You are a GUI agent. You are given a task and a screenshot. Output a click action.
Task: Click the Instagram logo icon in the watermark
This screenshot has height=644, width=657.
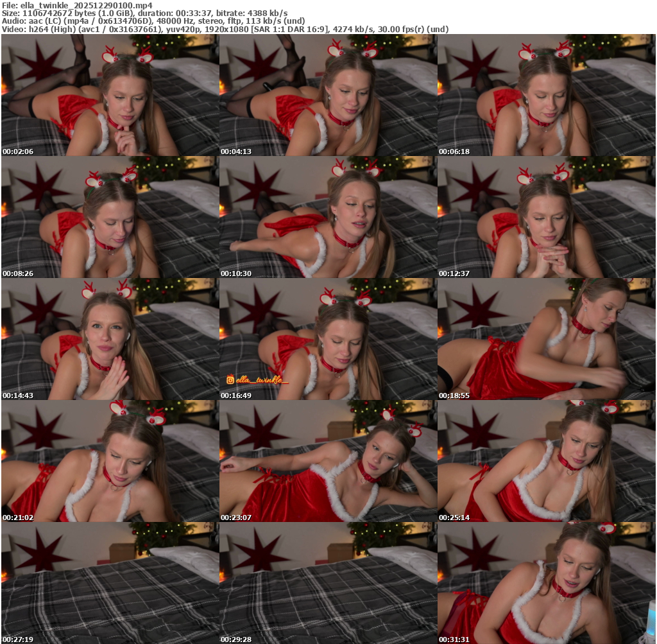(230, 380)
